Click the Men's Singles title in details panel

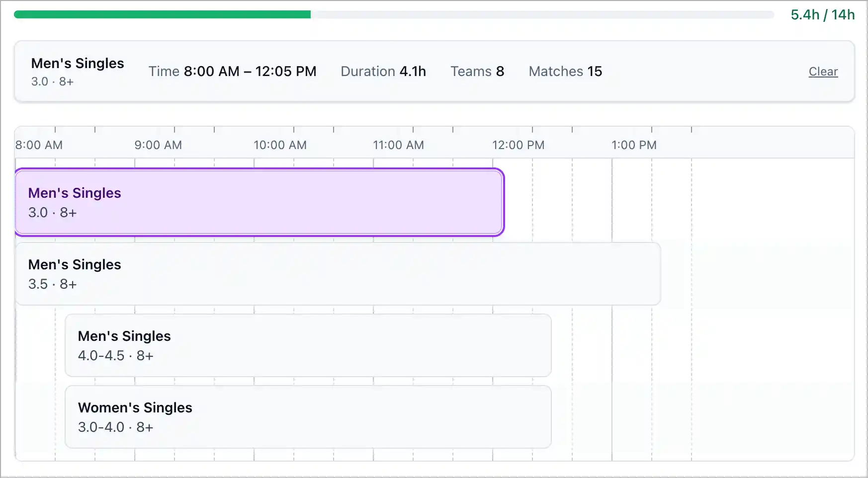[78, 63]
